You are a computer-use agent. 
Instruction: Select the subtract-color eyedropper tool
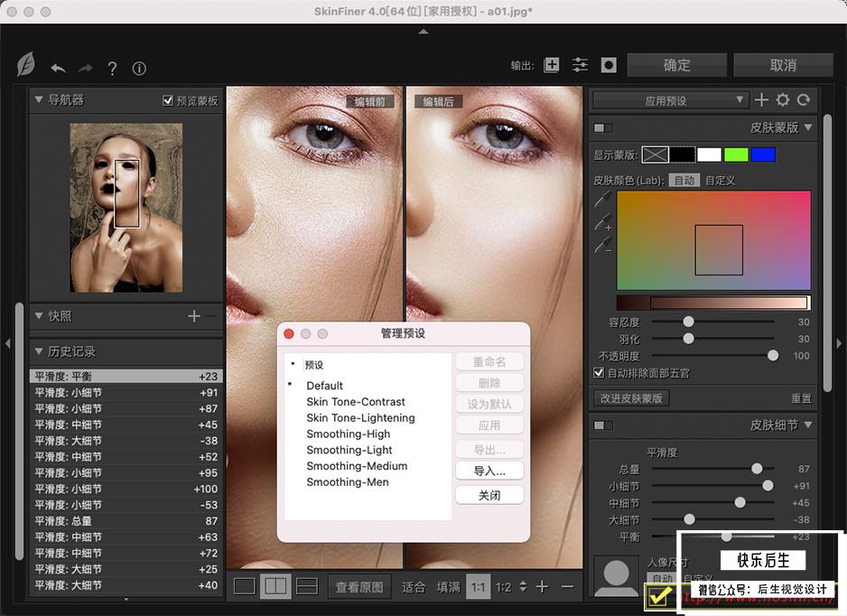603,245
